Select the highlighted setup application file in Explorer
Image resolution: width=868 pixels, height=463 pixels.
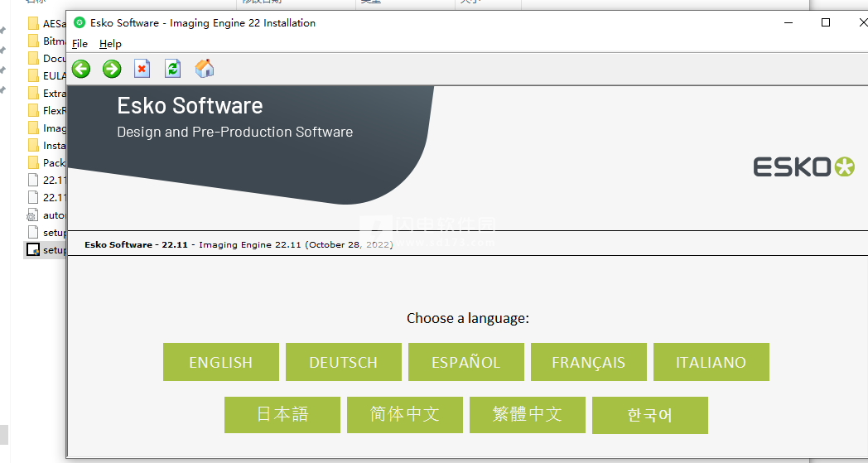(x=46, y=250)
